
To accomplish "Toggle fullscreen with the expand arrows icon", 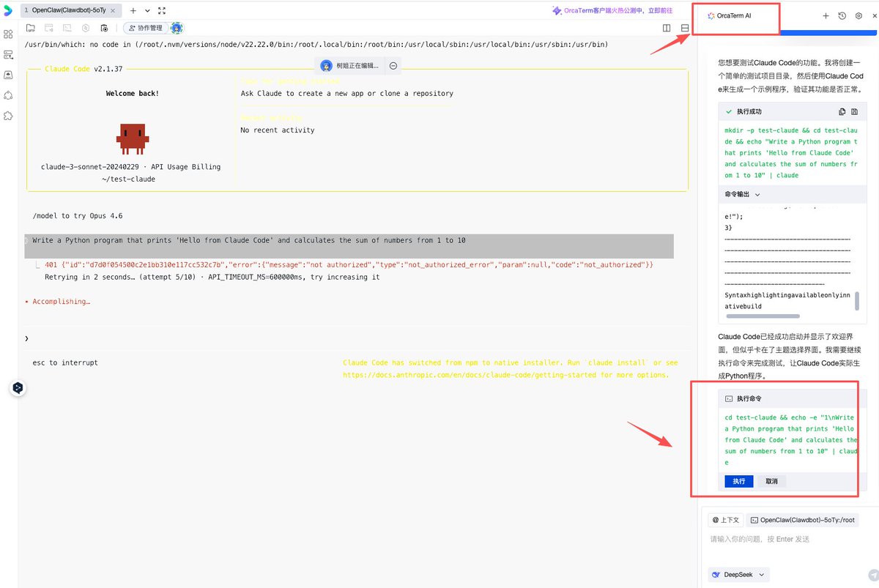I will [162, 11].
